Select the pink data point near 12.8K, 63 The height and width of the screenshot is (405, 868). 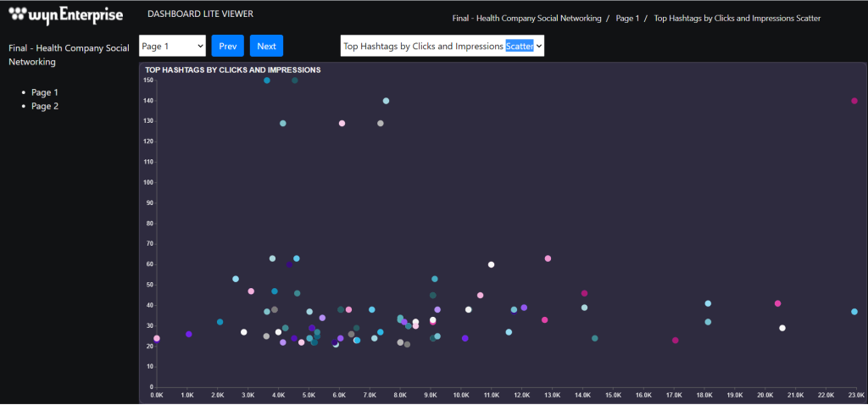tap(548, 258)
